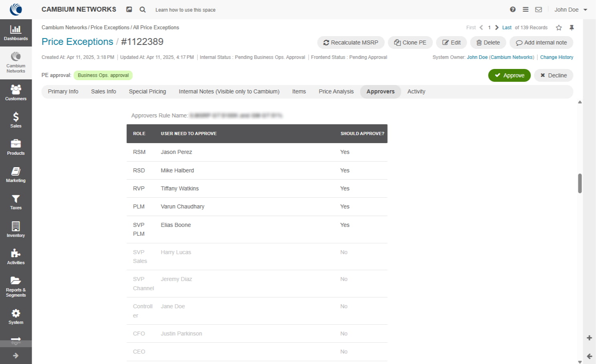Click the scroll up arrow

pyautogui.click(x=580, y=102)
